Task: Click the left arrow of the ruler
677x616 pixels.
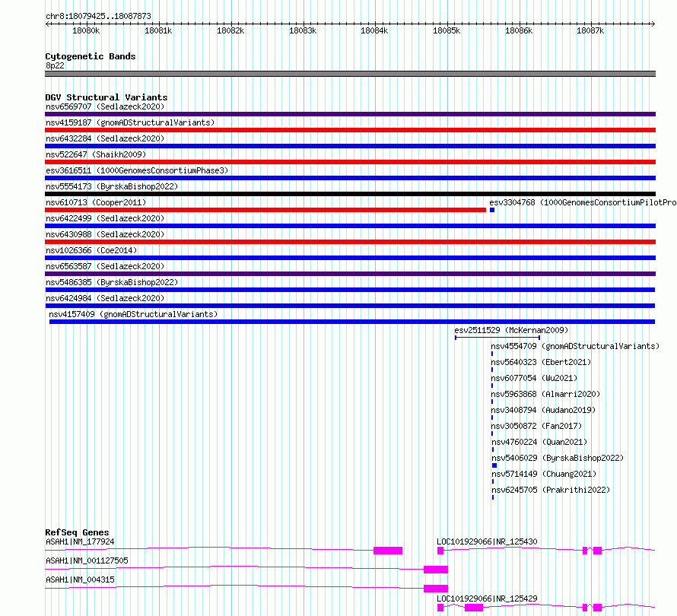Action: [x=47, y=24]
